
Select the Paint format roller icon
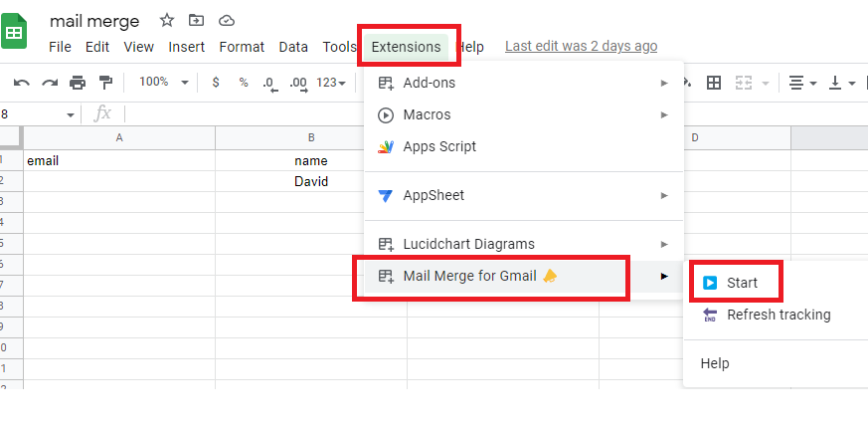[x=105, y=83]
